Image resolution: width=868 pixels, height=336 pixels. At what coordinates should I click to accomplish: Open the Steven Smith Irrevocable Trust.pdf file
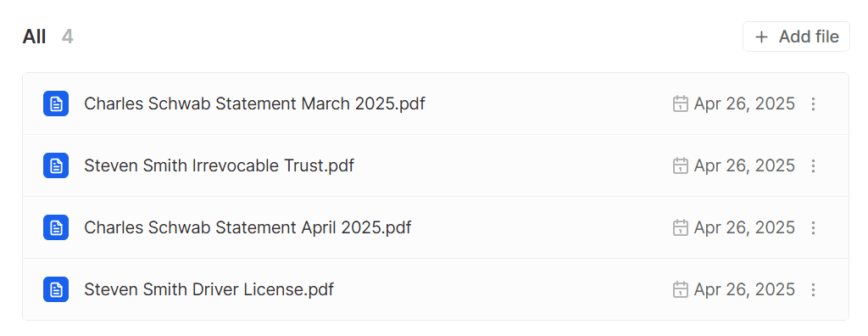point(220,165)
